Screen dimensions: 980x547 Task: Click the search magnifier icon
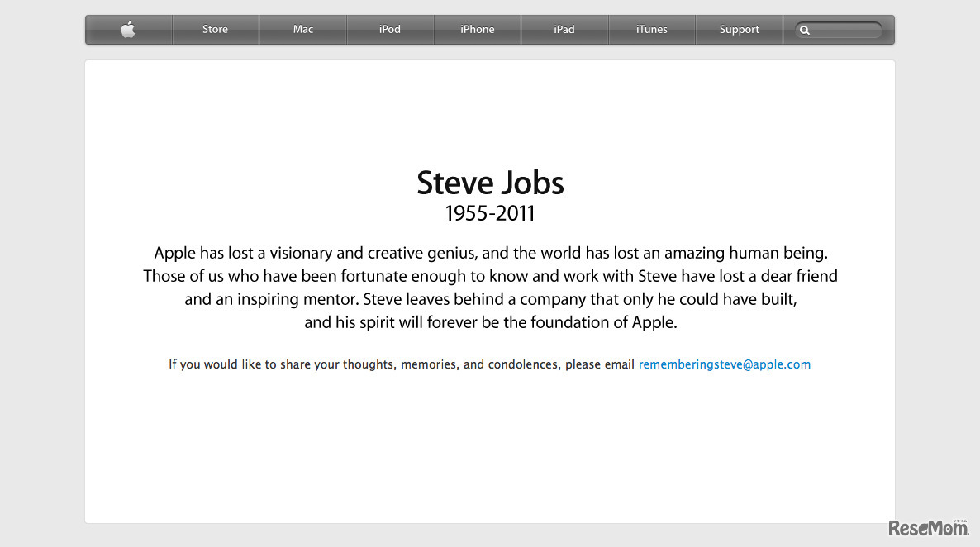point(805,30)
